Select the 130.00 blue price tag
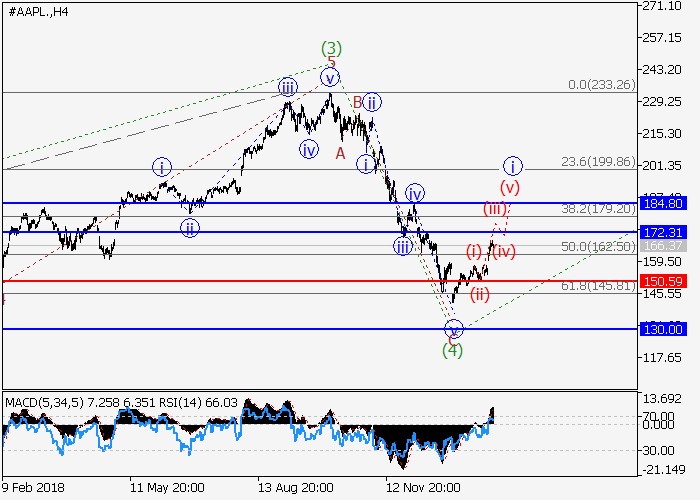 (663, 329)
